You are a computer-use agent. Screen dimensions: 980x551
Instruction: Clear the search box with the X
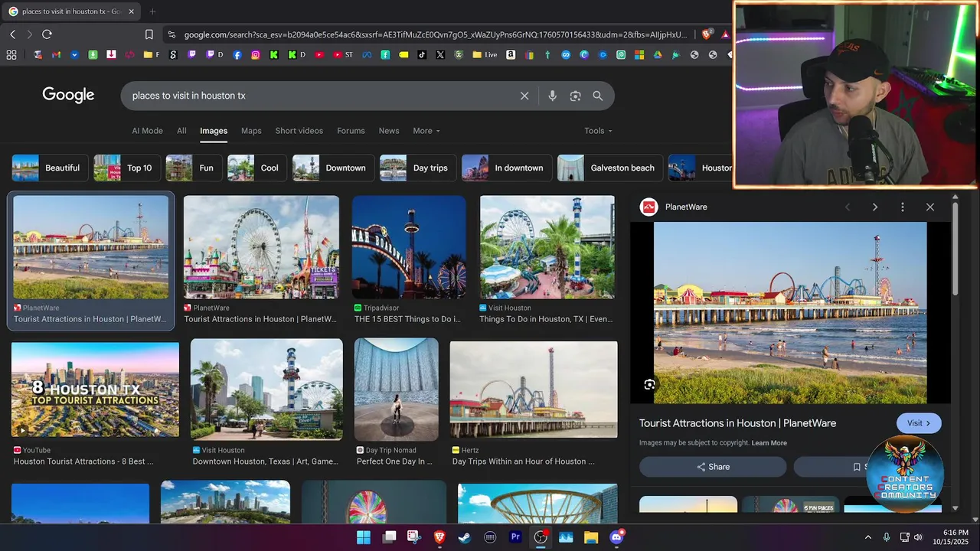(524, 96)
